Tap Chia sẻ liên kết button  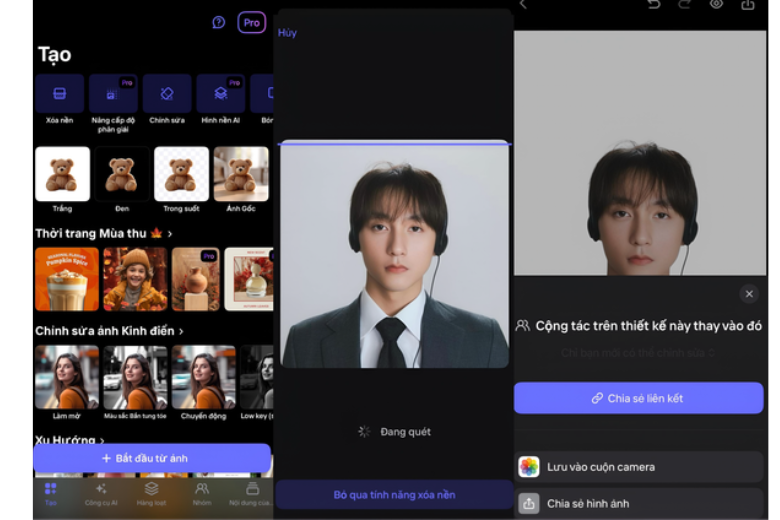(639, 398)
